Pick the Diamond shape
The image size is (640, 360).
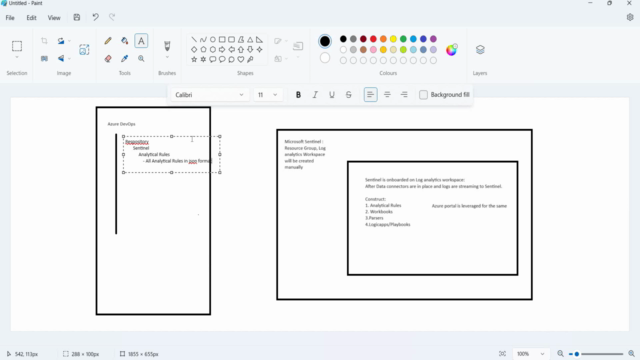point(194,49)
